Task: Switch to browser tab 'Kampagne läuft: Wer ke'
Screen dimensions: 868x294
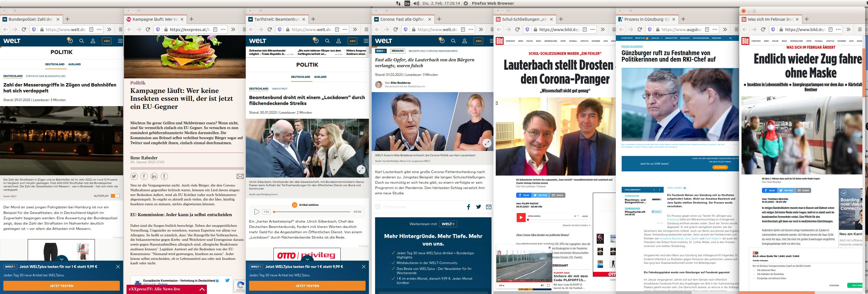Action: (x=155, y=19)
